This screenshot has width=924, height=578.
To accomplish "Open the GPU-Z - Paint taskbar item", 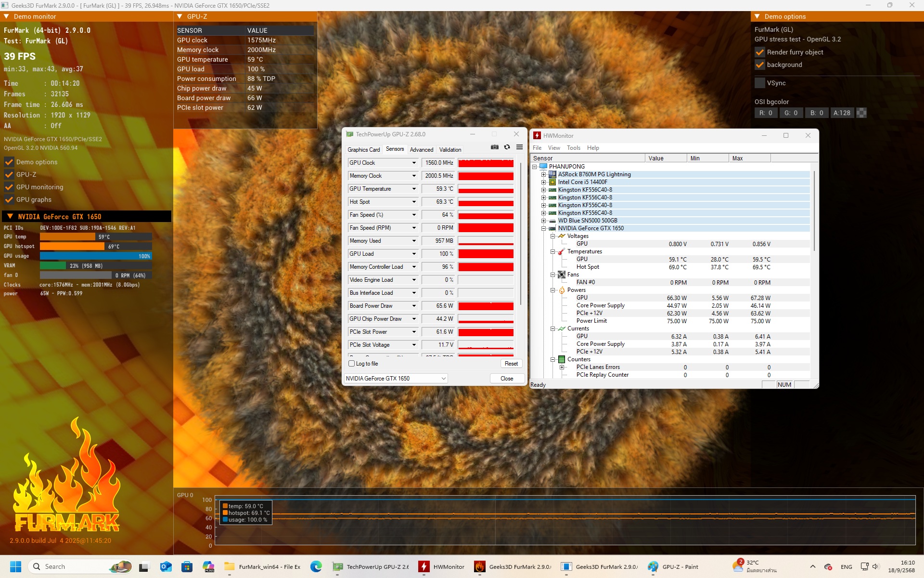I will (x=673, y=566).
